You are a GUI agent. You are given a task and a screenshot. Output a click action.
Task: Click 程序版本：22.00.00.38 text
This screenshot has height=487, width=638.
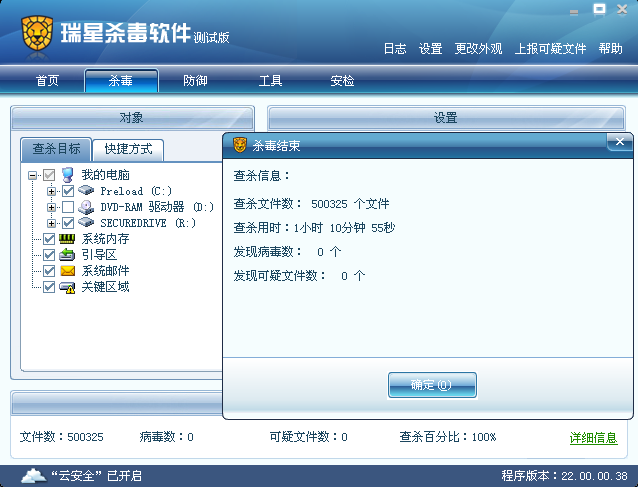click(564, 476)
